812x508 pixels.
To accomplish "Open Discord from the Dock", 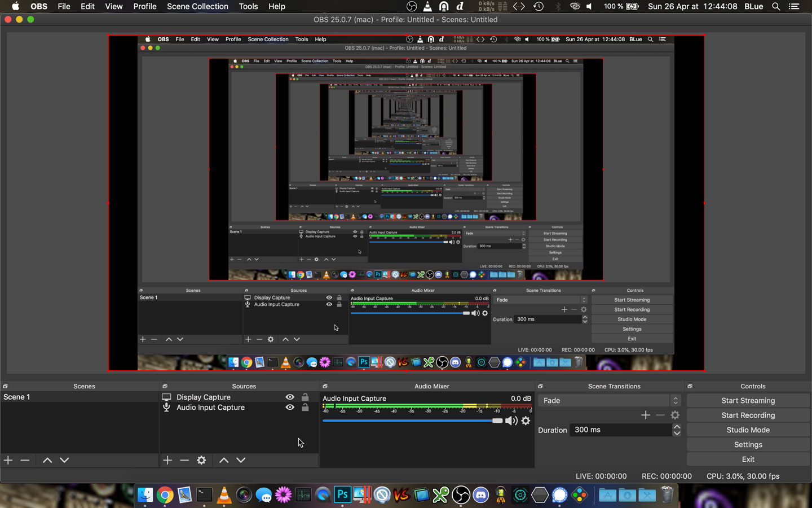I will 480,495.
